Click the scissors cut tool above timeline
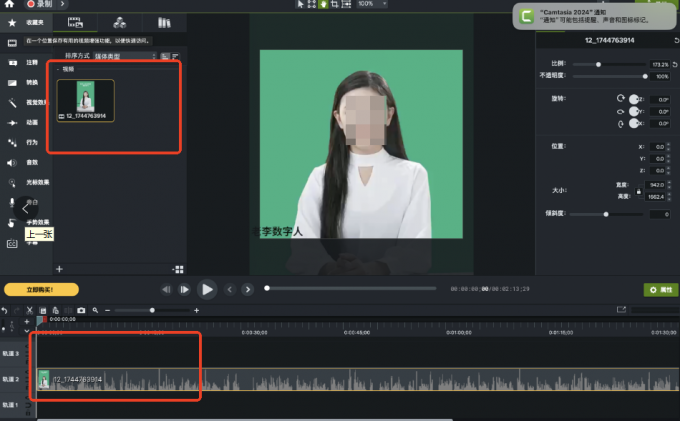This screenshot has width=680, height=421. click(30, 311)
